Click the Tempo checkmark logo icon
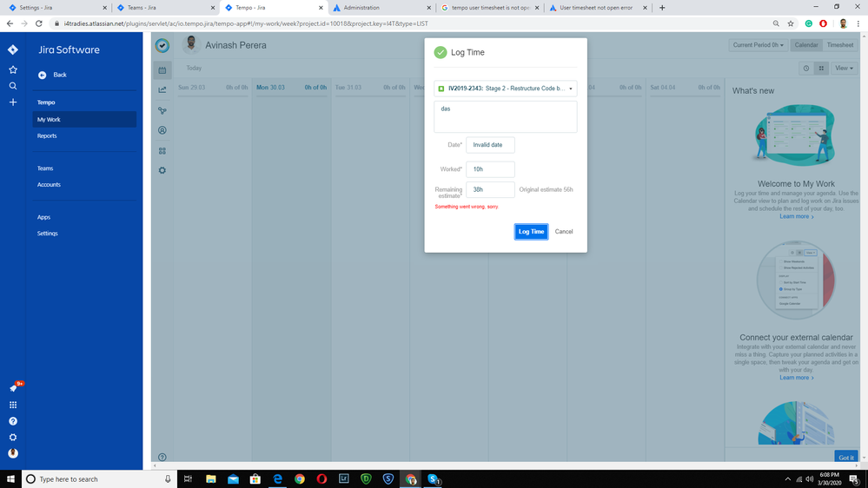The width and height of the screenshot is (868, 488). tap(162, 45)
